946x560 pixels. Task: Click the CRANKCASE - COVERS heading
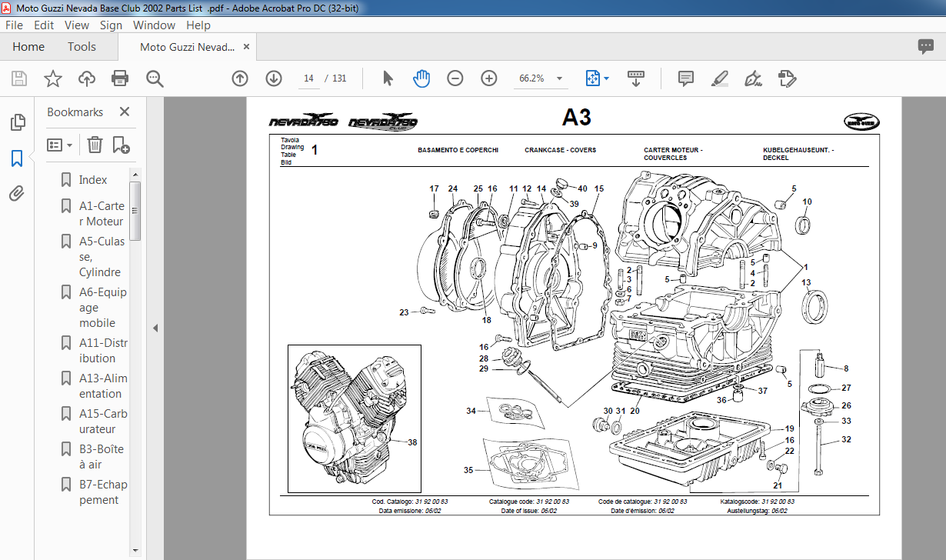click(x=560, y=150)
